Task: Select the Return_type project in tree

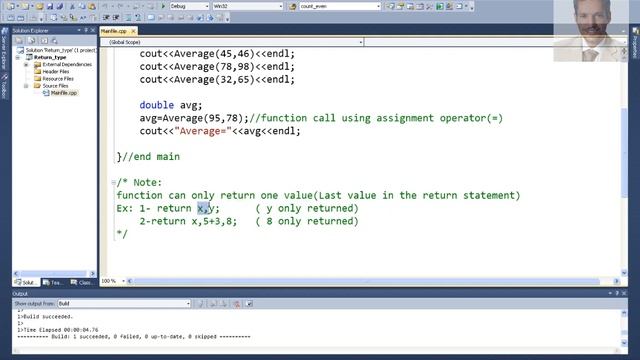Action: 46,58
